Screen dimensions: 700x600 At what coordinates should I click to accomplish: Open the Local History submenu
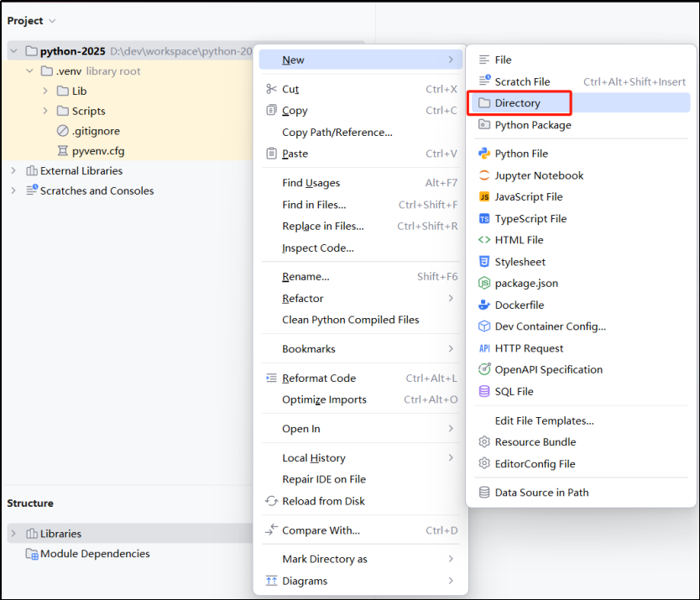[361, 458]
